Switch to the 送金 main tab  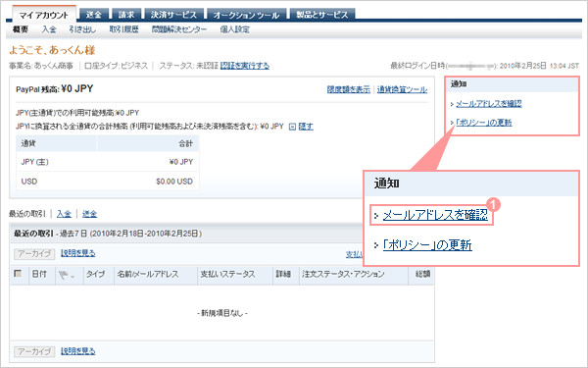click(94, 15)
